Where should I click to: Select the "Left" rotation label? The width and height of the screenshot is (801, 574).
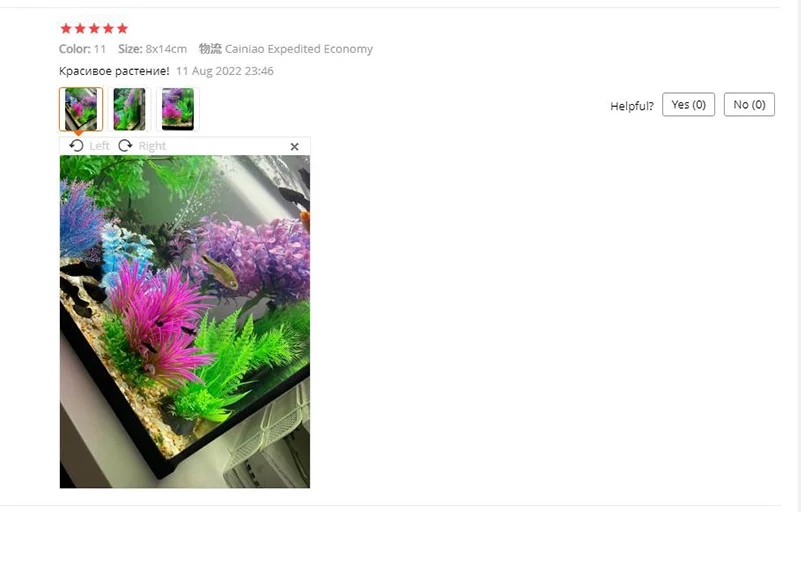pos(100,146)
